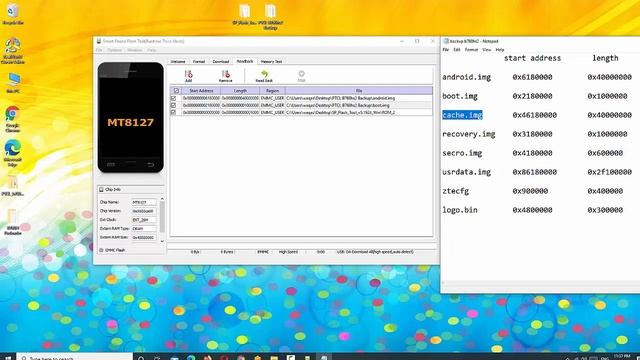Open Notepad Edit menu
640x360 pixels.
point(457,50)
